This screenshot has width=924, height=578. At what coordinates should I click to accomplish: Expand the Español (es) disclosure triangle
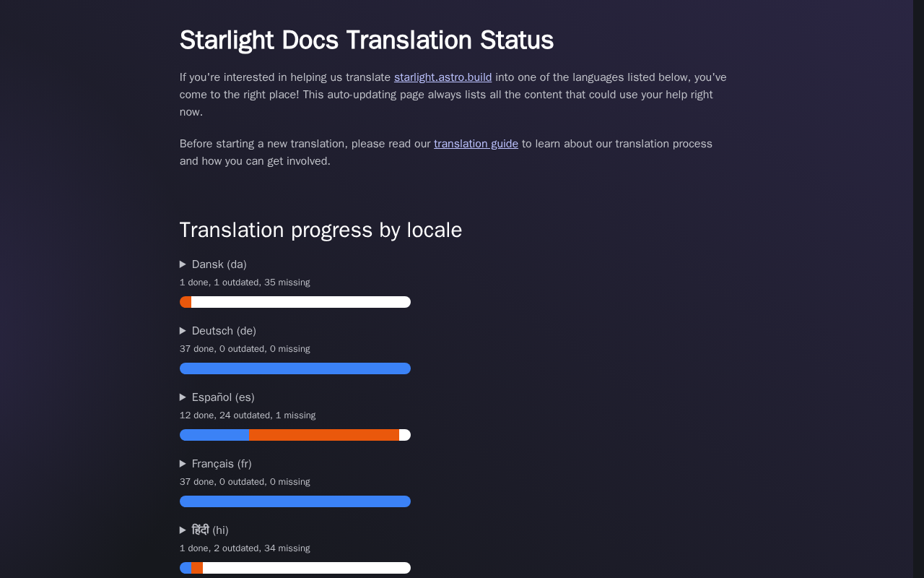183,397
